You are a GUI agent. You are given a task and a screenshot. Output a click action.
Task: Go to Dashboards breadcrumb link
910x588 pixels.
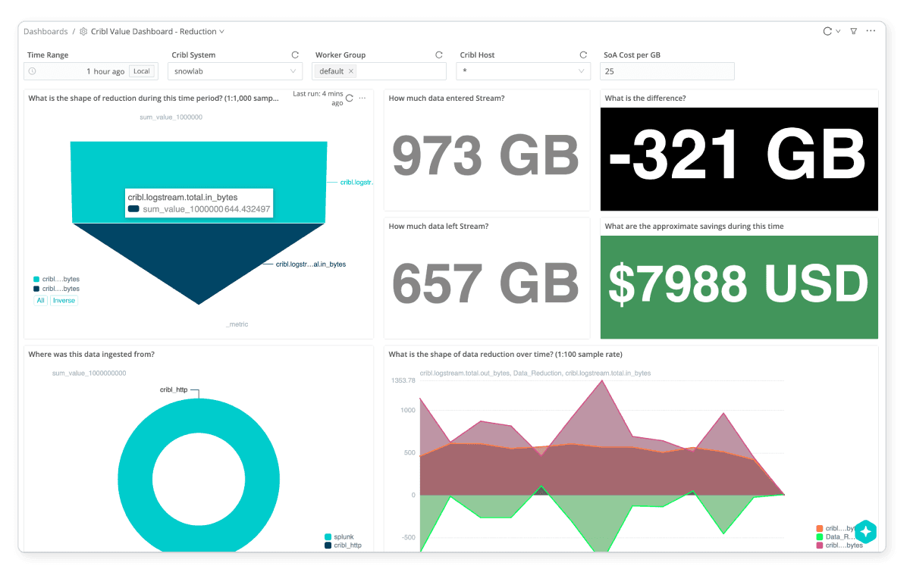(x=45, y=32)
